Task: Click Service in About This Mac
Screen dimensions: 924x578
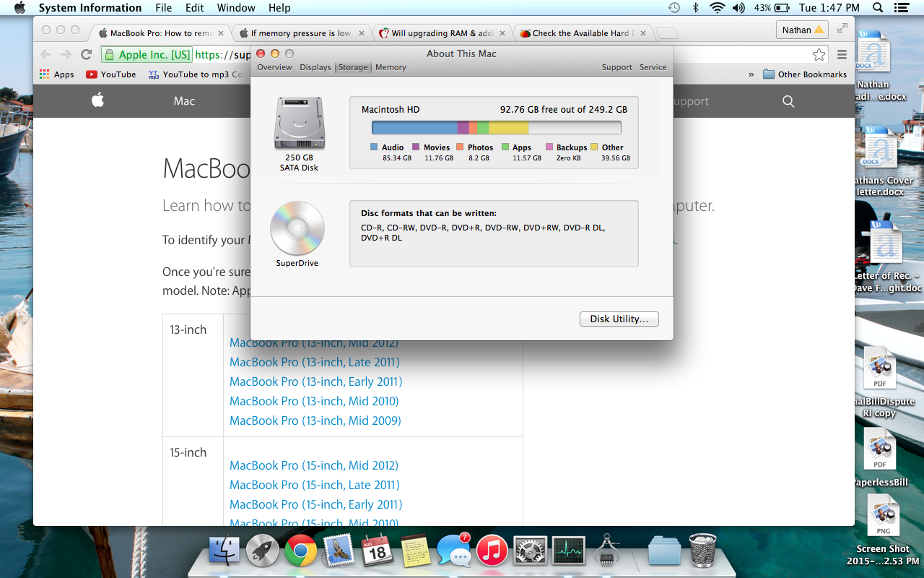Action: point(653,67)
